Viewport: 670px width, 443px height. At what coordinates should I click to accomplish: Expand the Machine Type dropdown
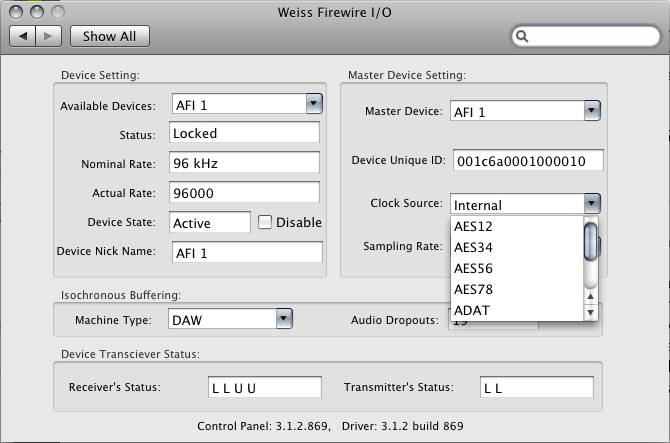(283, 319)
